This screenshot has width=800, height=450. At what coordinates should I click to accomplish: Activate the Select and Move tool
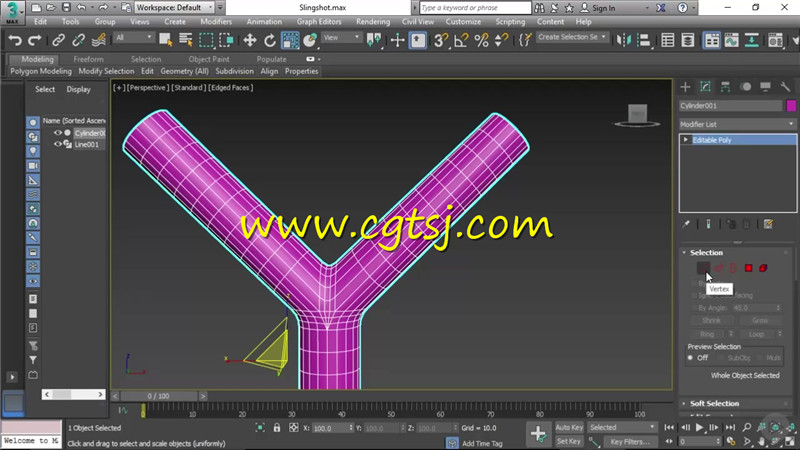249,40
